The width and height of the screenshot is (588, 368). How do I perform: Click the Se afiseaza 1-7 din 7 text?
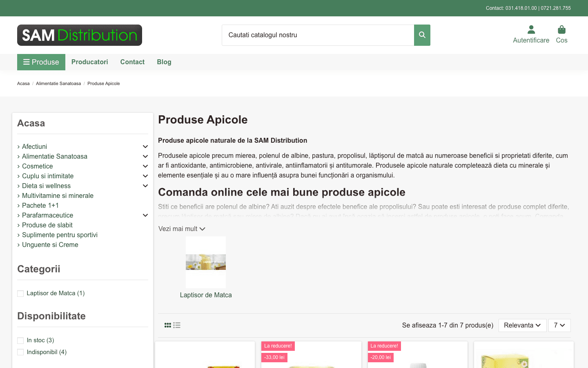[x=448, y=325]
